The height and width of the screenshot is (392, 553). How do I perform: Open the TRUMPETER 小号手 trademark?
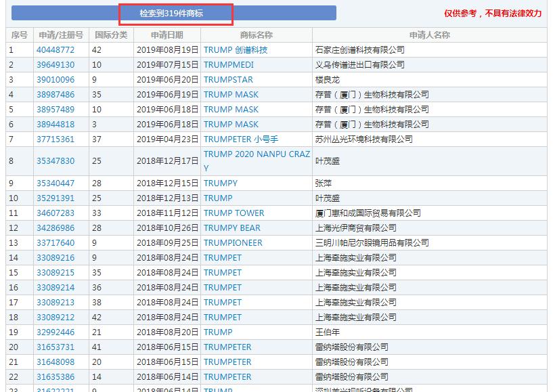point(240,139)
